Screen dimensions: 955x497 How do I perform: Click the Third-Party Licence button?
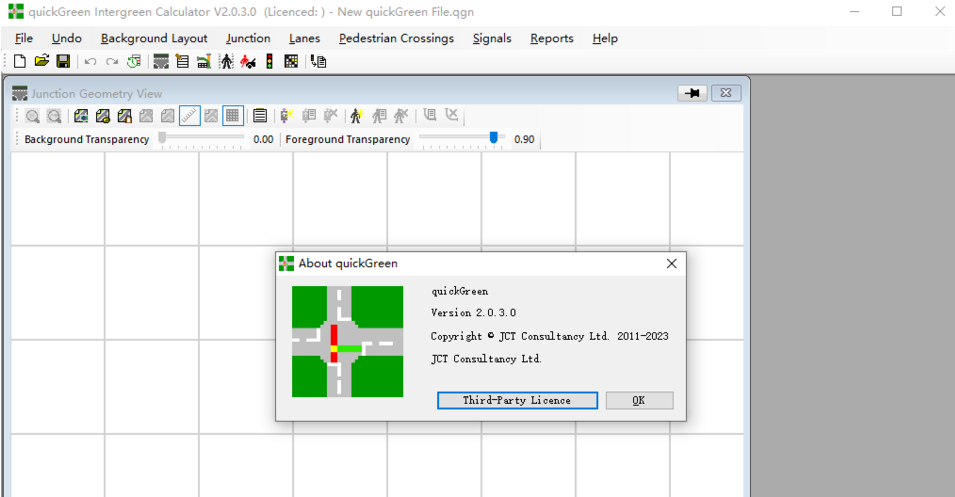pyautogui.click(x=517, y=400)
